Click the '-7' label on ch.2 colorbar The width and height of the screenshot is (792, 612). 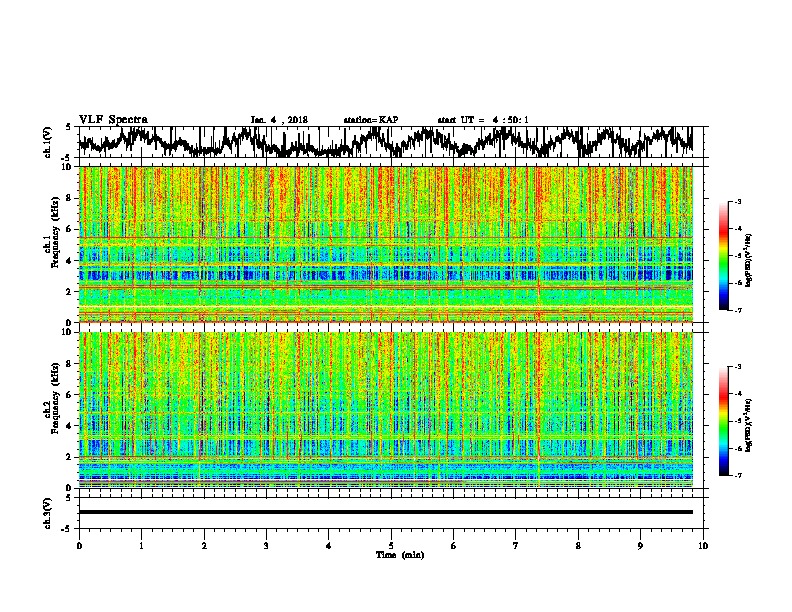(x=738, y=475)
